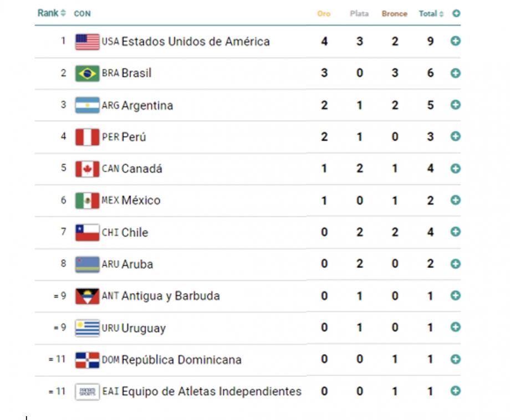Image resolution: width=510 pixels, height=420 pixels.
Task: Click the Canada flag icon
Action: (87, 169)
